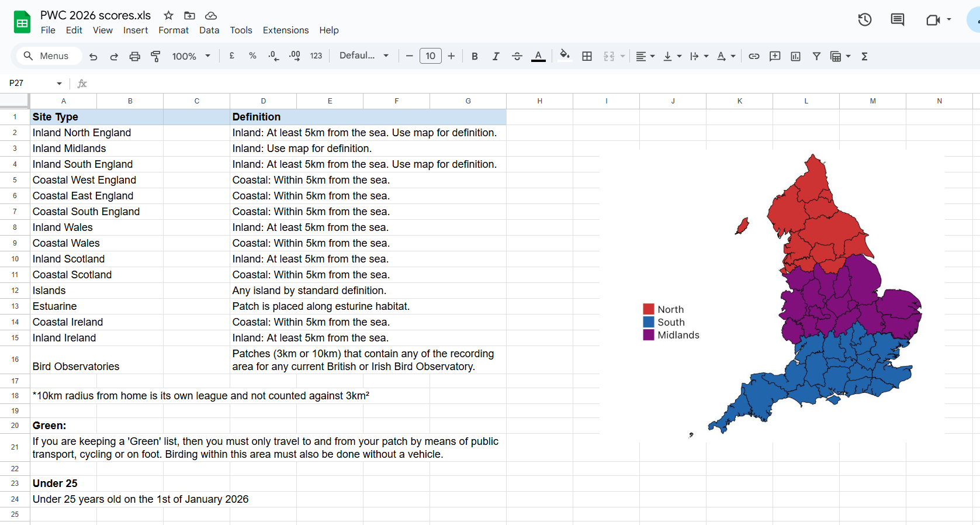Toggle italic formatting

pos(496,56)
